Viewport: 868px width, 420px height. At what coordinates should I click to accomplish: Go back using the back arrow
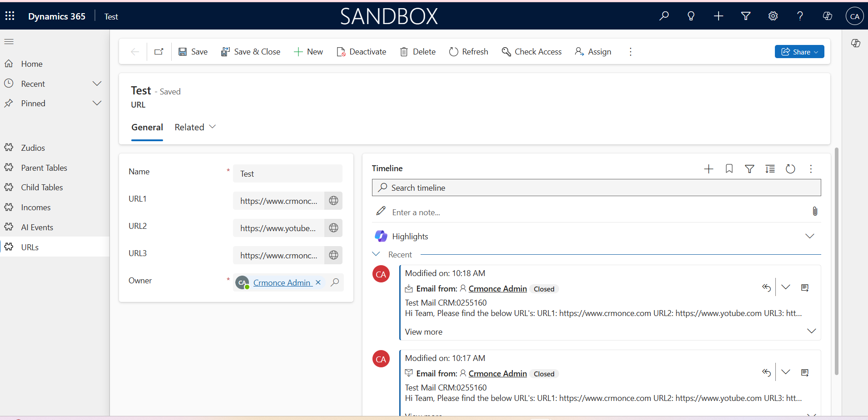pos(135,52)
